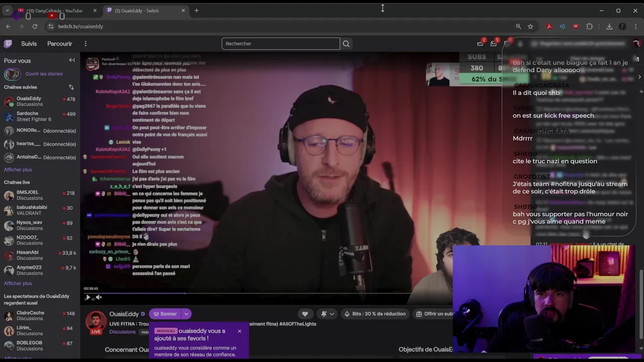The image size is (644, 362).
Task: Open the Parcourir tab
Action: (x=60, y=44)
